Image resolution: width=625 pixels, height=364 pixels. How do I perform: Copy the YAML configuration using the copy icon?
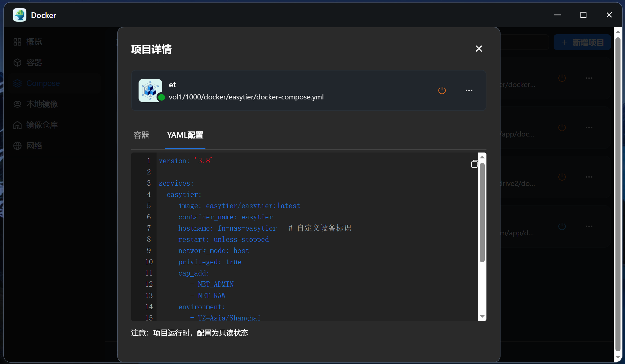[474, 164]
